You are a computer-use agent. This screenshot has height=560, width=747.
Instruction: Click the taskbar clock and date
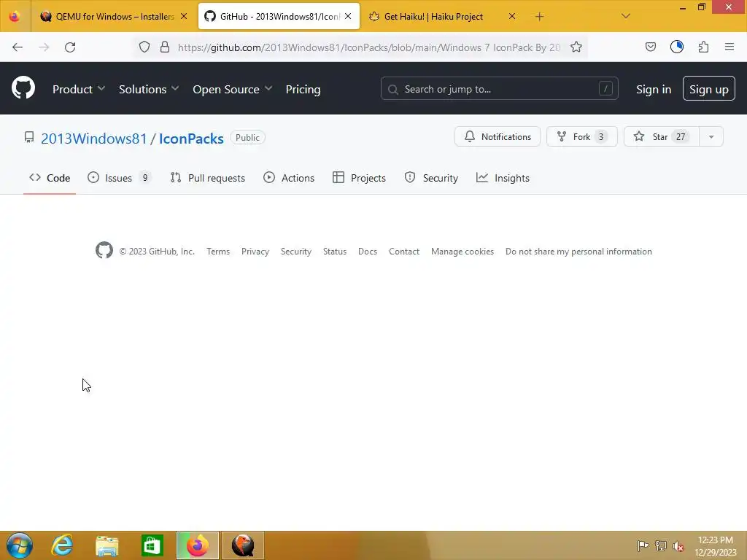(715, 545)
